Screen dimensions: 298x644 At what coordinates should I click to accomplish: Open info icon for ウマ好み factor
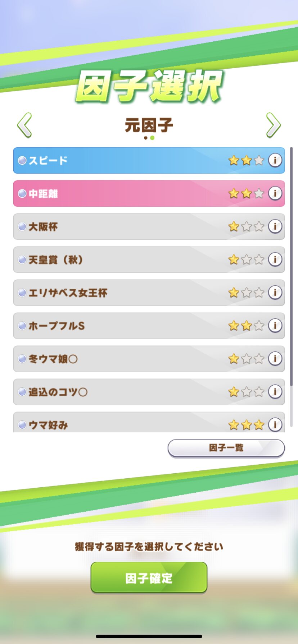tap(275, 424)
